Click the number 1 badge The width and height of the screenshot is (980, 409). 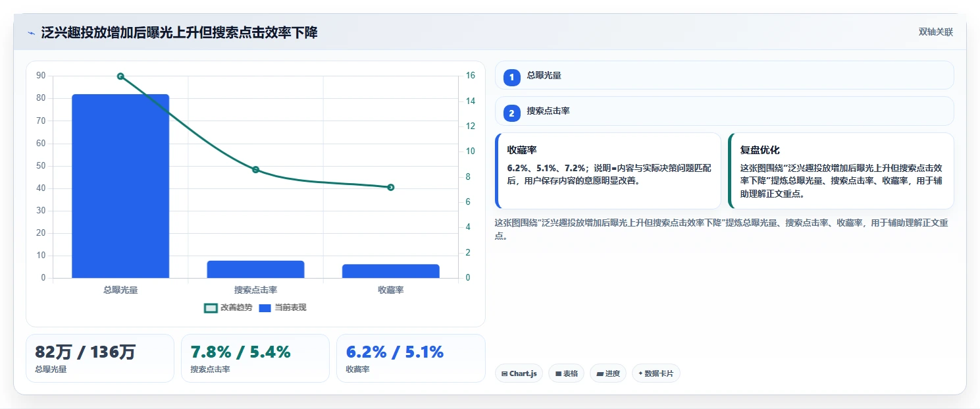(x=512, y=78)
